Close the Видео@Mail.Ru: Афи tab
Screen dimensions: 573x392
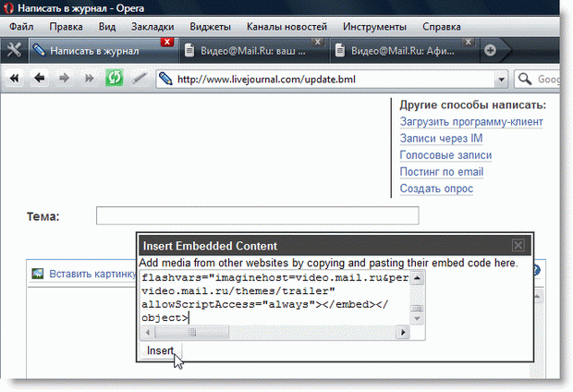point(469,42)
